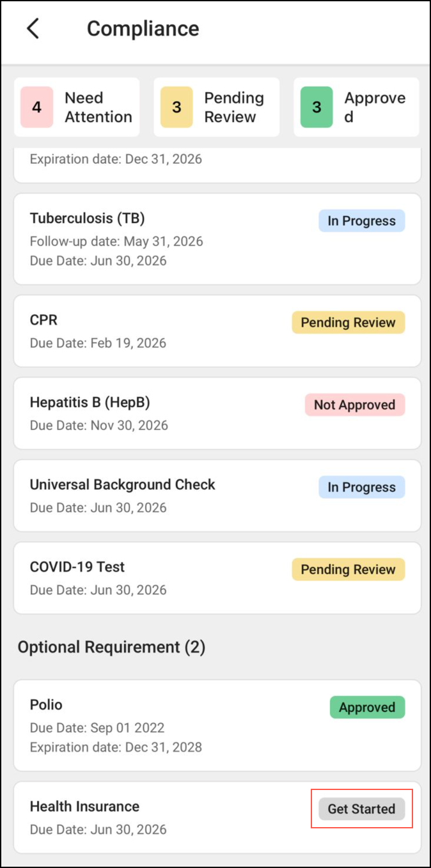Tap the Pending Review badge on COVID-19 Test
Screen dimensions: 431x868
click(x=348, y=570)
